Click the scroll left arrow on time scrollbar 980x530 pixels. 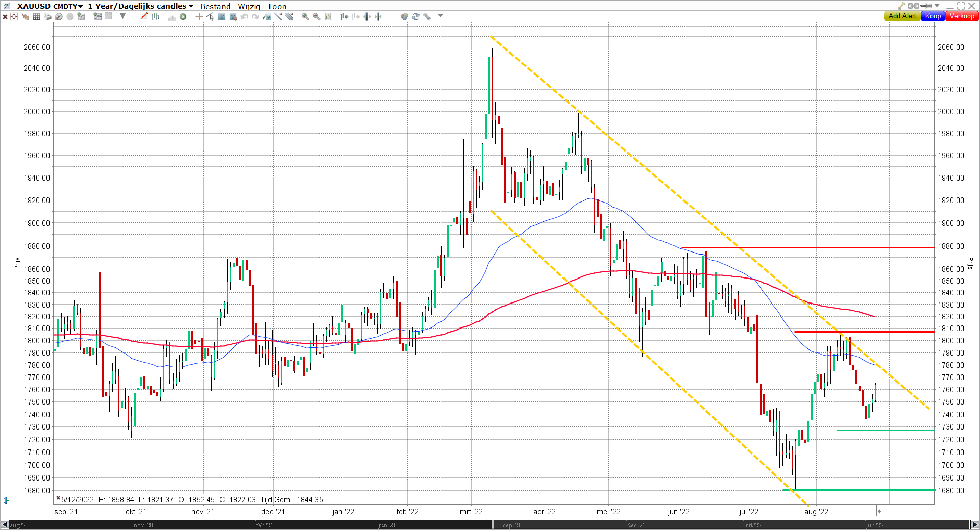click(x=5, y=525)
